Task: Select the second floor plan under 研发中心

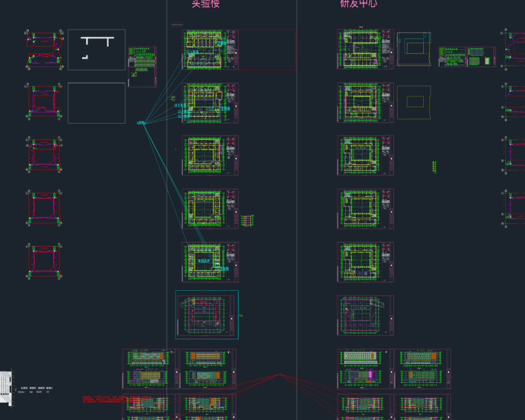Action: (365, 103)
